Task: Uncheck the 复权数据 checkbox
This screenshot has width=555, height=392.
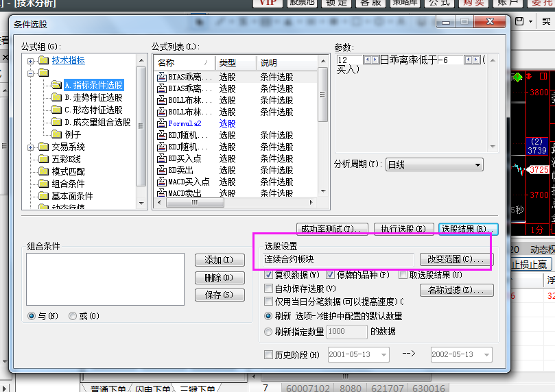Action: 269,275
